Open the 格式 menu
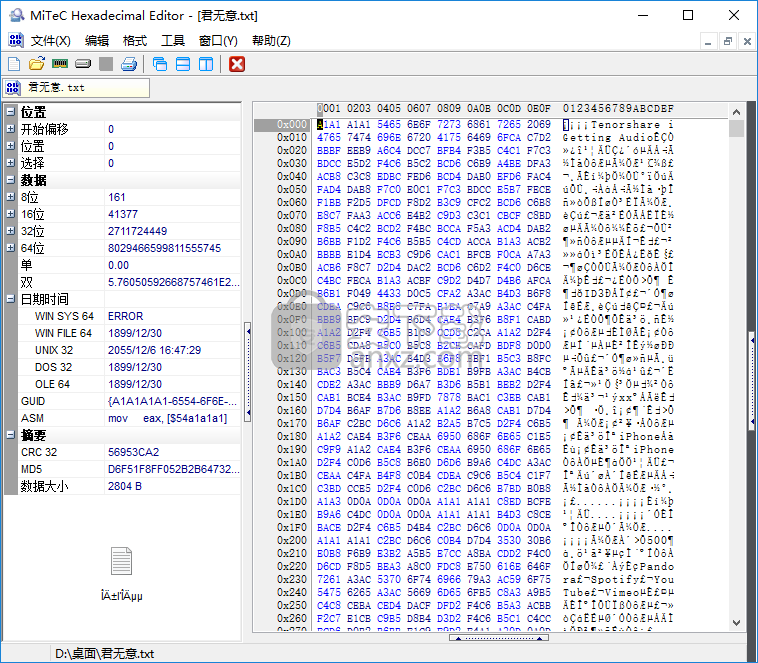Image resolution: width=758 pixels, height=663 pixels. click(135, 41)
